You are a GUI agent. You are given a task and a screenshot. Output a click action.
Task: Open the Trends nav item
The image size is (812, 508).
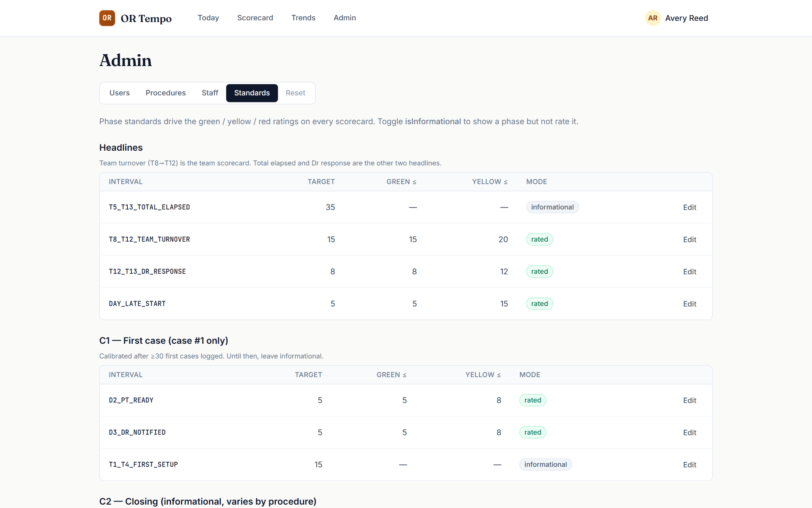[x=303, y=18]
